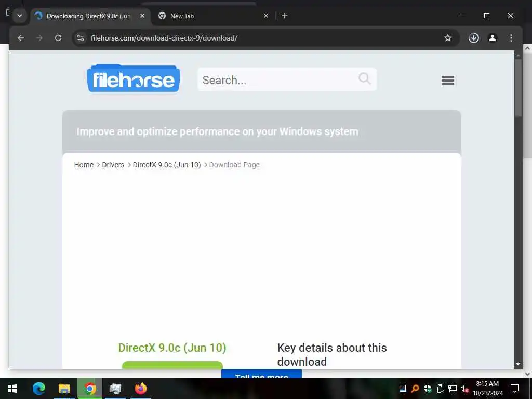Click the page vertical scrollbar thumb

point(518,88)
